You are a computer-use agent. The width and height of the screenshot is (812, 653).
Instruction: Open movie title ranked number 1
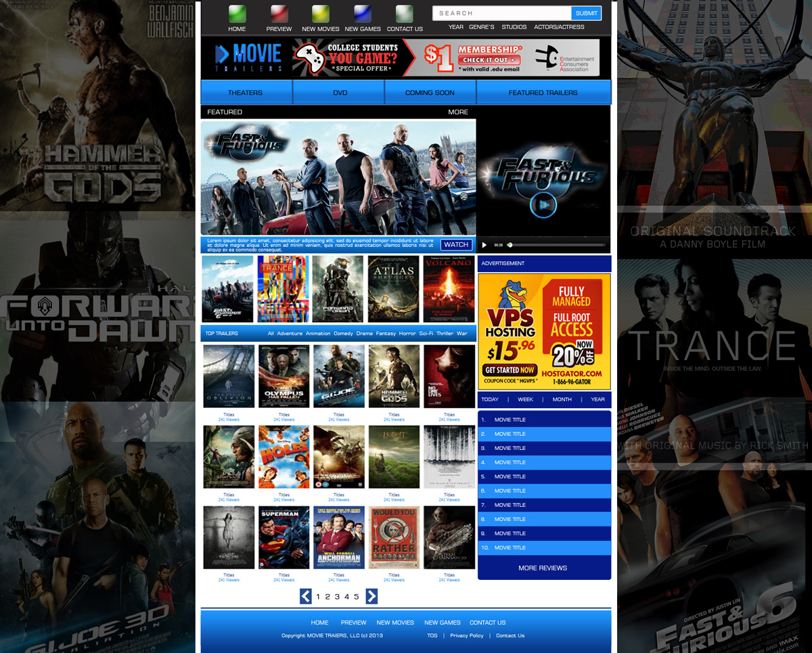(x=544, y=420)
